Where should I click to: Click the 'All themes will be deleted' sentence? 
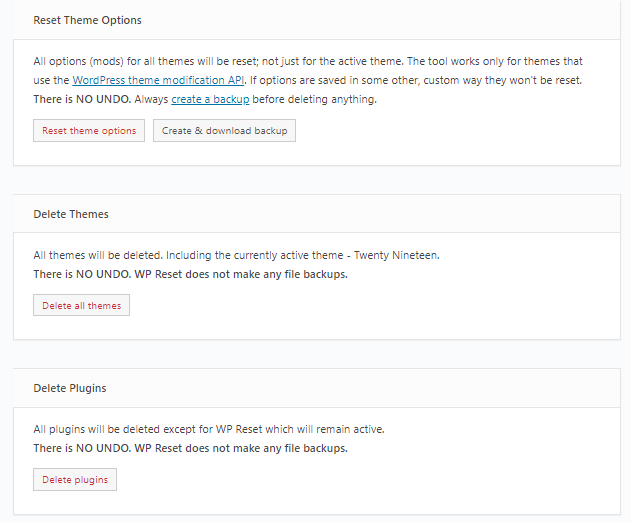tap(98, 255)
